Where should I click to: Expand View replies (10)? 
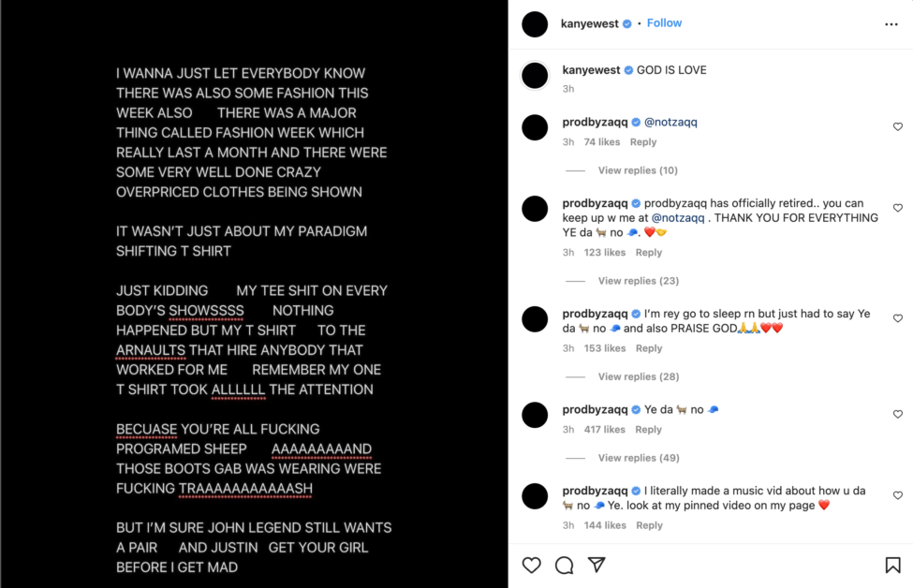(x=638, y=170)
